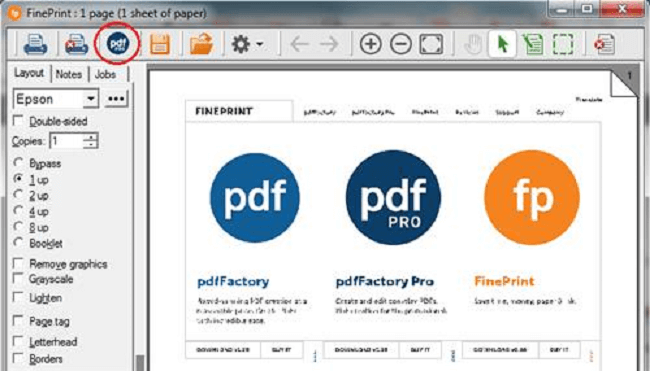Click the settings gear icon
Viewport: 650px width, 371px height.
(241, 44)
